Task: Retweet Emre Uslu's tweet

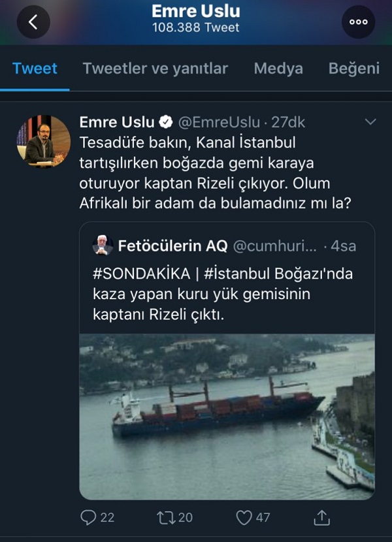Action: [166, 517]
